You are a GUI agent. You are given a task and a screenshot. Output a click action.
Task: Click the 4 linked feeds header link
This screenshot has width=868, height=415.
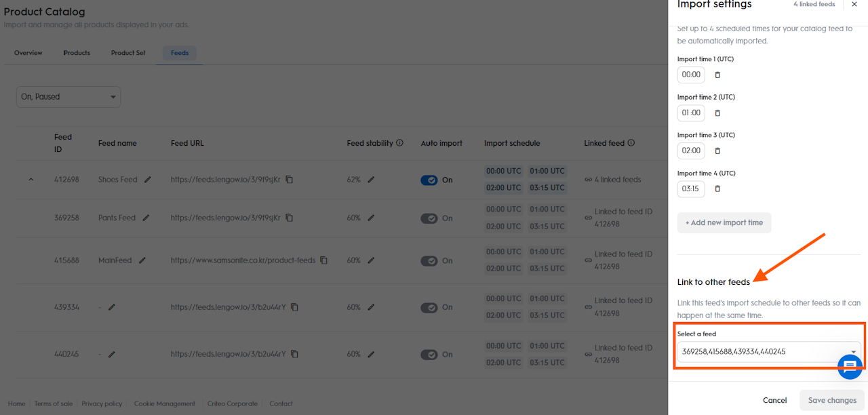click(814, 4)
